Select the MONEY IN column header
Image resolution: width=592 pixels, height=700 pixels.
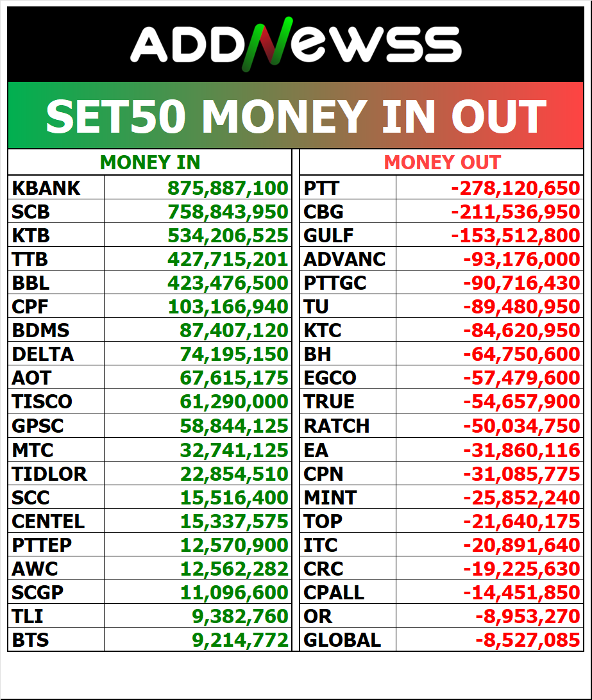click(x=150, y=163)
